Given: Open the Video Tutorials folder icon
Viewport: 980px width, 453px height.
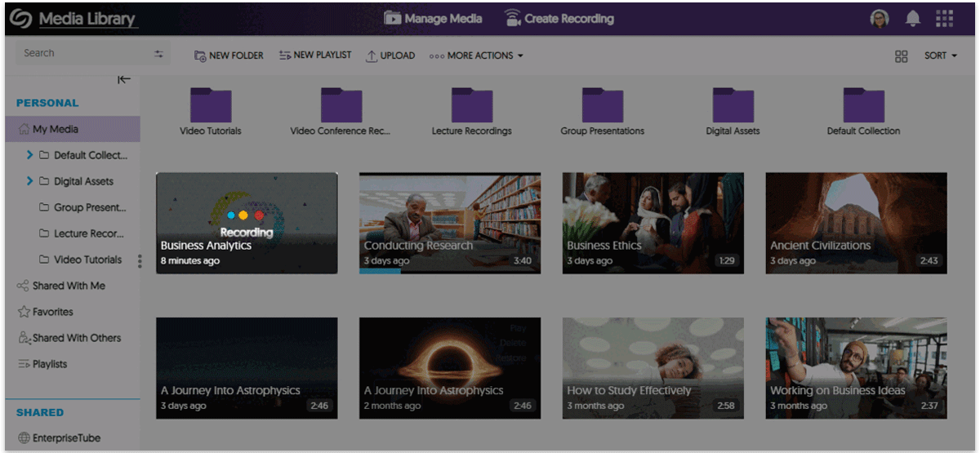Looking at the screenshot, I should coord(211,105).
